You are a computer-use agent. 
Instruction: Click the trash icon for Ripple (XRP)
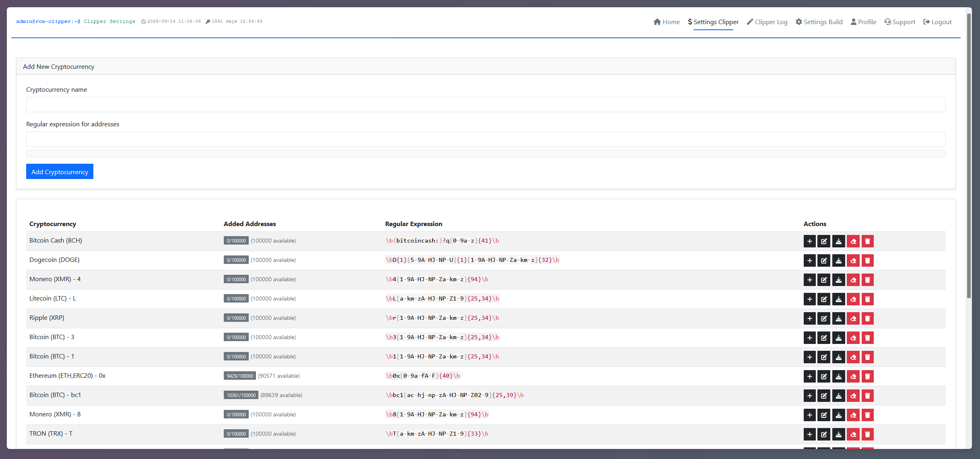coord(867,318)
